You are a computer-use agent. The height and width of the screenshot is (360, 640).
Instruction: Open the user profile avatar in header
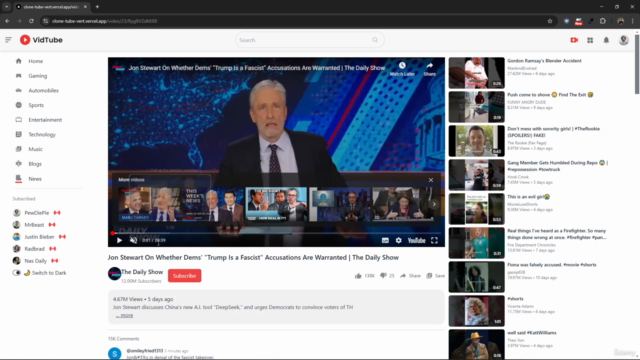(x=623, y=40)
